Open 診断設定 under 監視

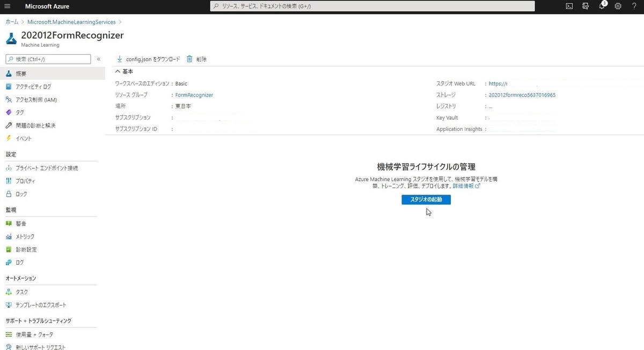click(x=26, y=249)
